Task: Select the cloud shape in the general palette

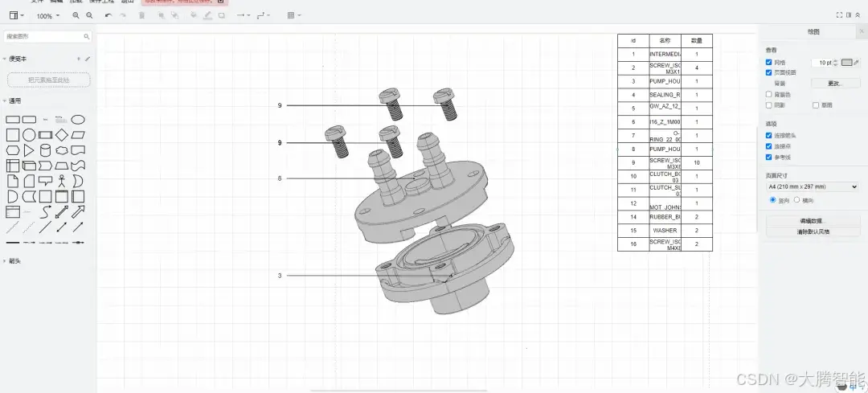Action: [61, 150]
